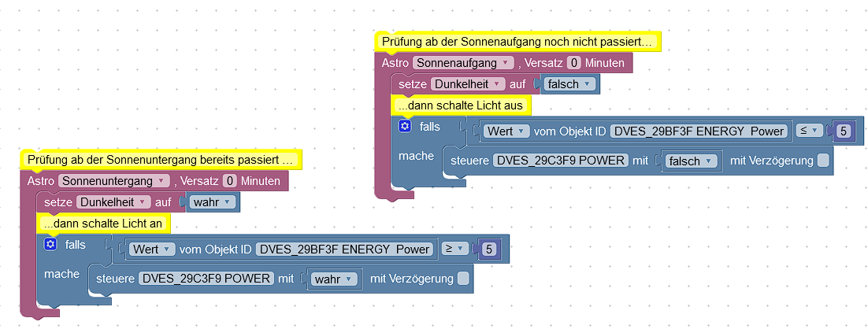Select object ID DVES_29BF3F in ≥ comparison

(x=343, y=250)
